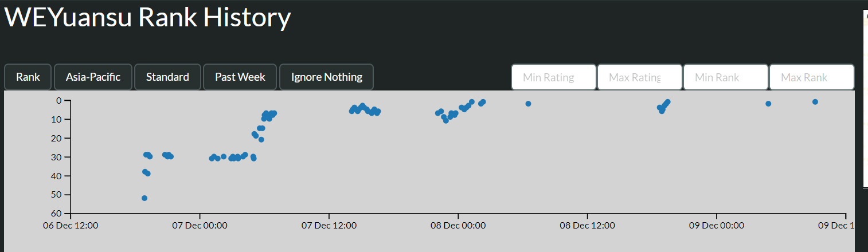The width and height of the screenshot is (868, 252).
Task: Open the Rank metric selector
Action: tap(28, 77)
